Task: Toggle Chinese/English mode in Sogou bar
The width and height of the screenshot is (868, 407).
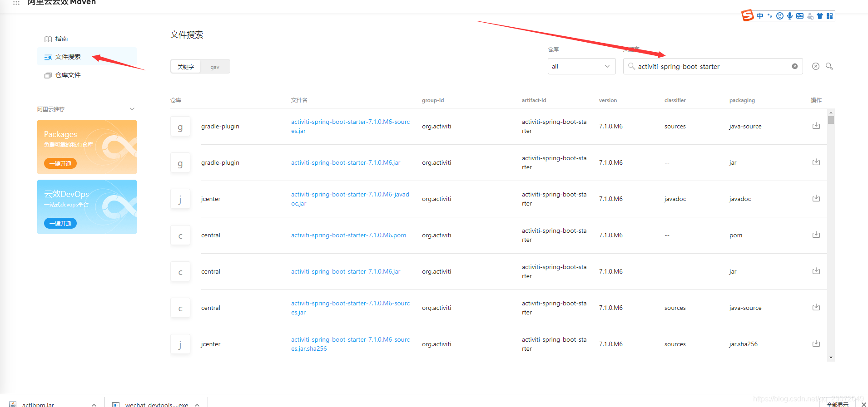Action: (760, 16)
